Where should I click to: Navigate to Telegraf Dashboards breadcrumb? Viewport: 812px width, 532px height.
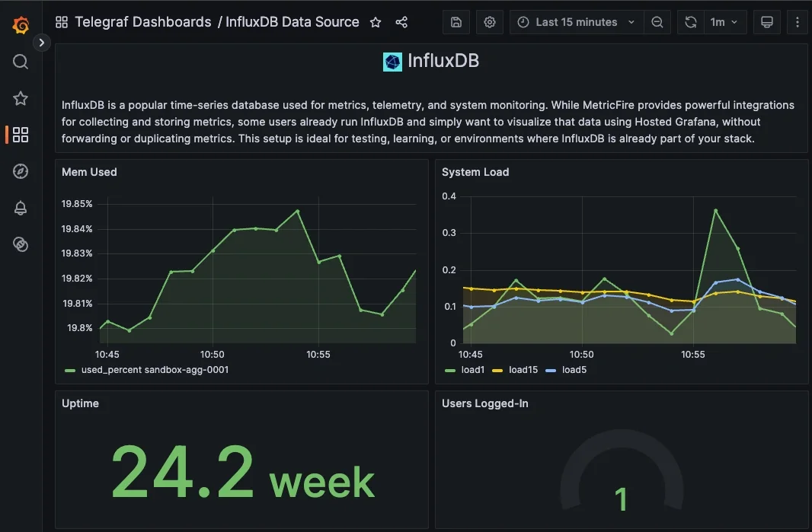pos(143,22)
